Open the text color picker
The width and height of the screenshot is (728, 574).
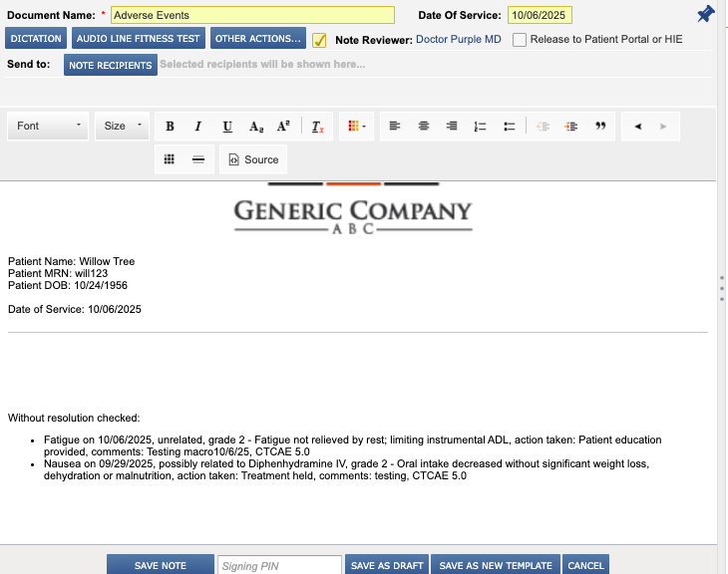tap(356, 127)
